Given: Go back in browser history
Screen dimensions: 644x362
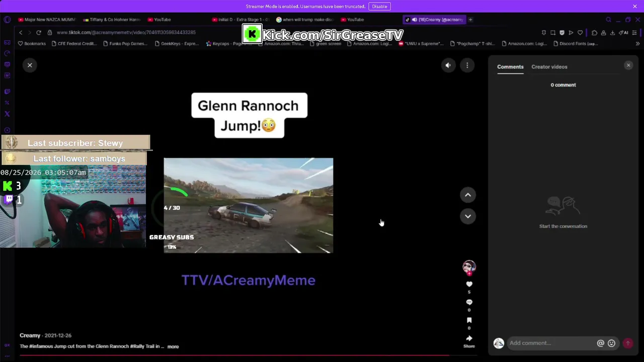Looking at the screenshot, I should coord(21,33).
